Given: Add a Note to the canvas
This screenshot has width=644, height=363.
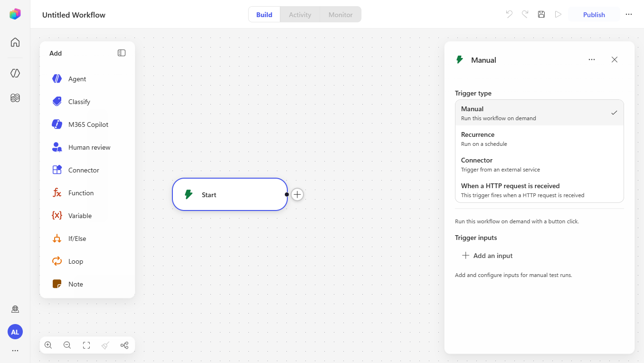Looking at the screenshot, I should point(87,284).
